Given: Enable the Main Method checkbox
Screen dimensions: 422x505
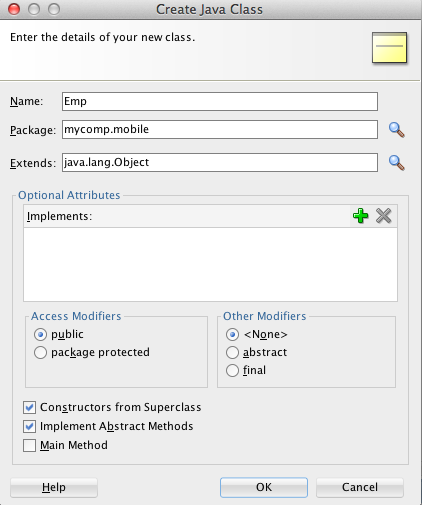Looking at the screenshot, I should pyautogui.click(x=29, y=445).
